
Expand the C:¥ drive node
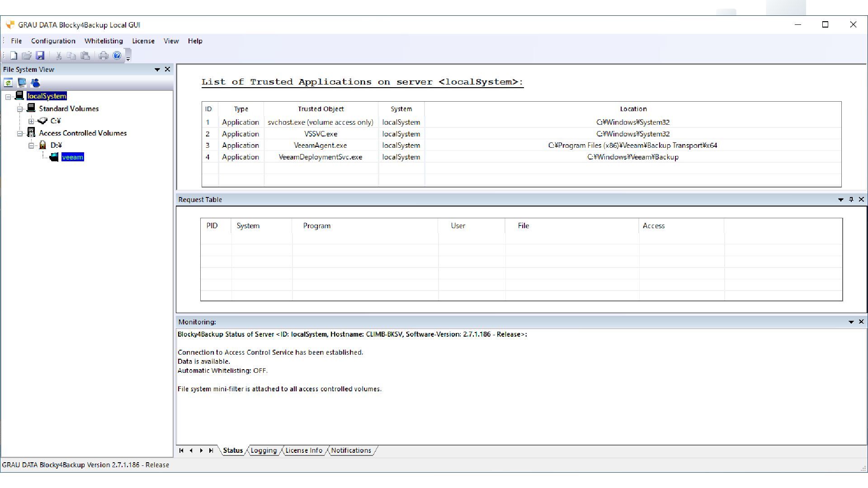[31, 121]
